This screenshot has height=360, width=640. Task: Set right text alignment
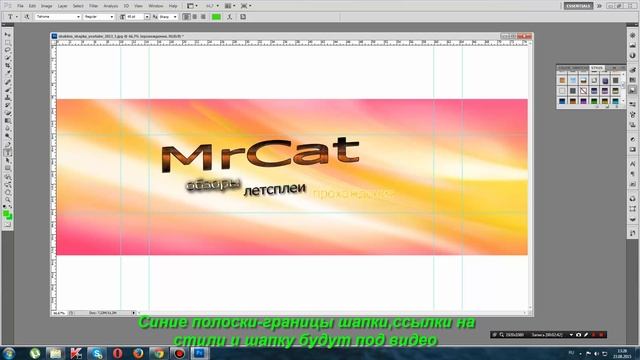point(203,17)
